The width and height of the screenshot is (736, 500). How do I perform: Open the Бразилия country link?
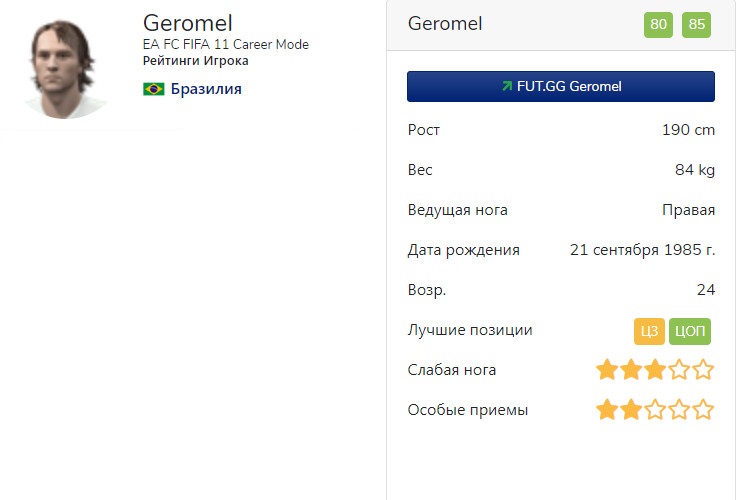point(205,89)
